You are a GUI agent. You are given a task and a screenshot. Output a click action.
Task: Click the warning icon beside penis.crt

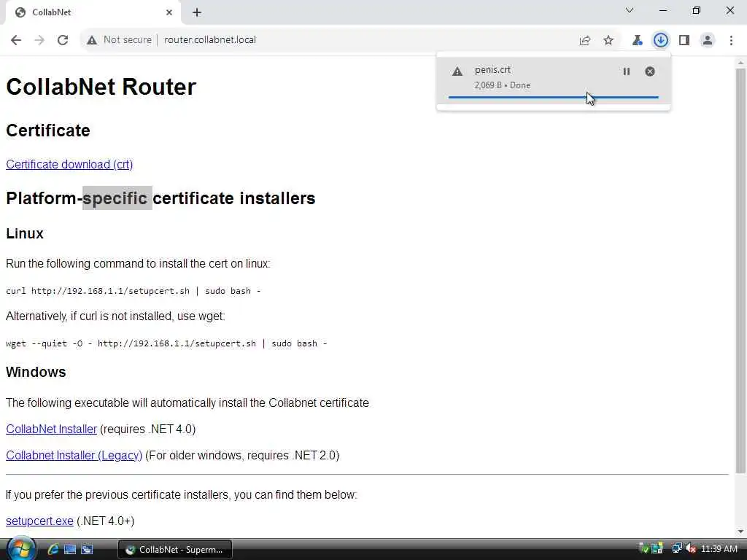click(457, 72)
